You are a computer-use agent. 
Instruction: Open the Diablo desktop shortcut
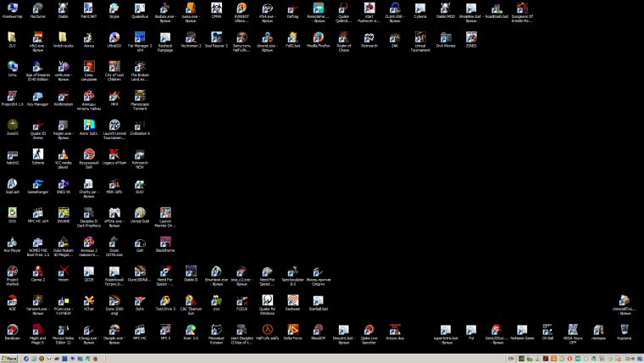point(63,8)
